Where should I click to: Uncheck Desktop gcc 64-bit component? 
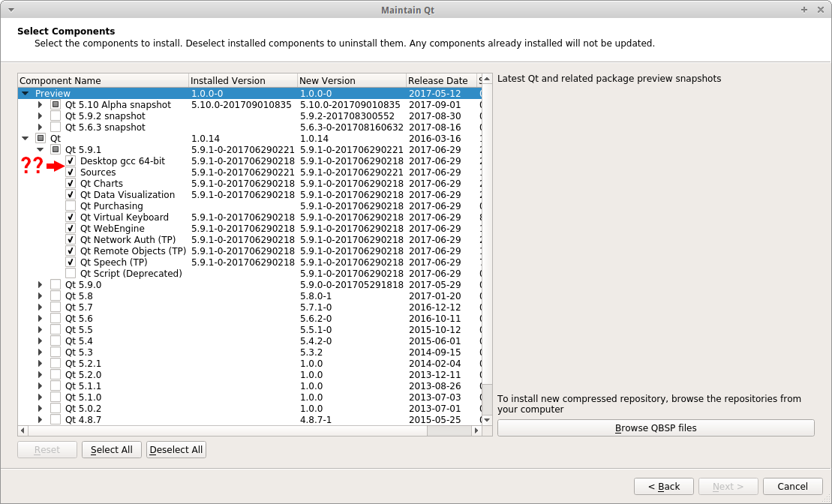(x=71, y=160)
